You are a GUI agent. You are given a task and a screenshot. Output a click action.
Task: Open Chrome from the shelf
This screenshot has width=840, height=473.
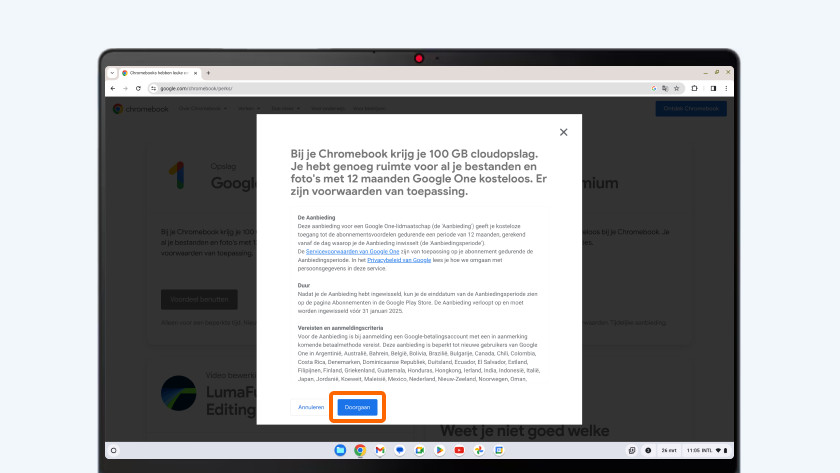[x=360, y=451]
